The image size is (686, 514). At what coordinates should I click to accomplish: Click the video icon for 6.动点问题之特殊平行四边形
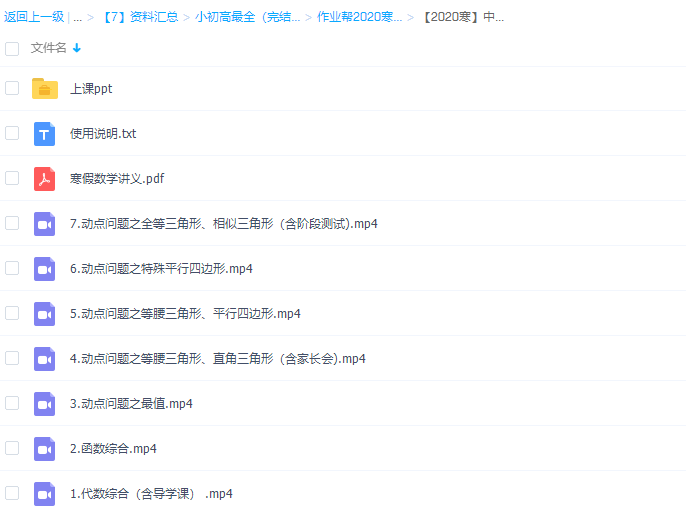pos(44,268)
